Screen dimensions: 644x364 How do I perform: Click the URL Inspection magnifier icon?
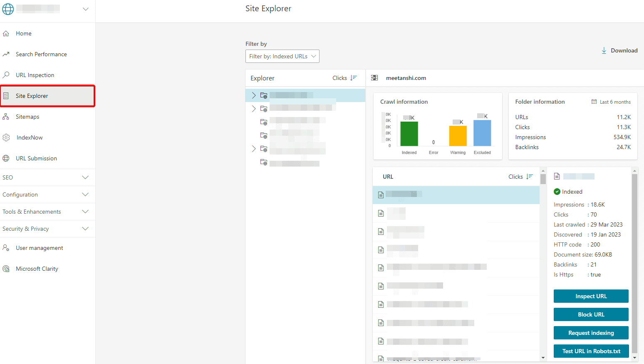6,75
